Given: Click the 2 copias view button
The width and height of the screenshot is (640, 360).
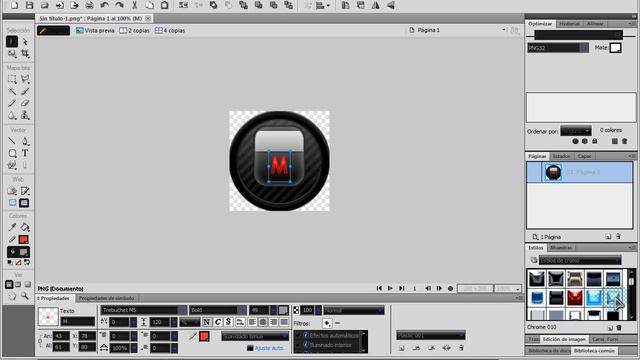Looking at the screenshot, I should click(135, 31).
